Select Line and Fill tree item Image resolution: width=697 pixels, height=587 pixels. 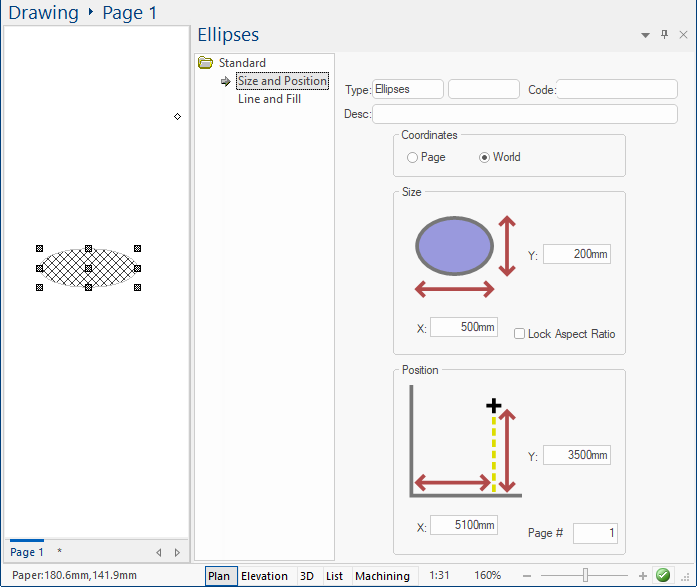269,99
